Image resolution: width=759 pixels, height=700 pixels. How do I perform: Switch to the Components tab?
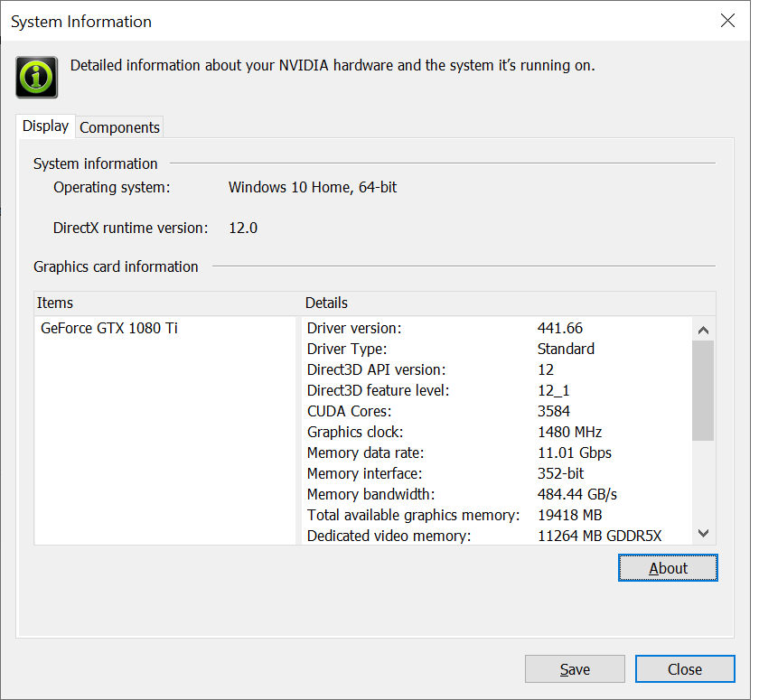tap(119, 127)
